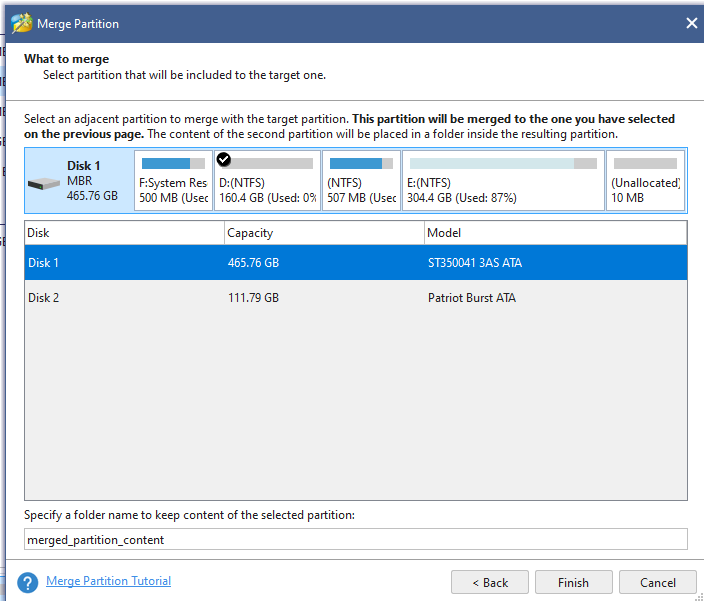
Task: Click the Disk 1 drive icon
Action: (44, 185)
